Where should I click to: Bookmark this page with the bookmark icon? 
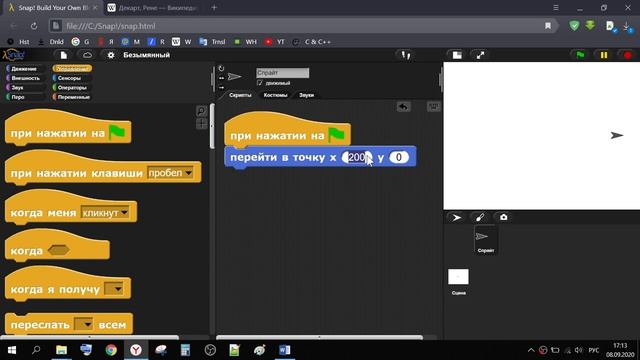(x=548, y=26)
